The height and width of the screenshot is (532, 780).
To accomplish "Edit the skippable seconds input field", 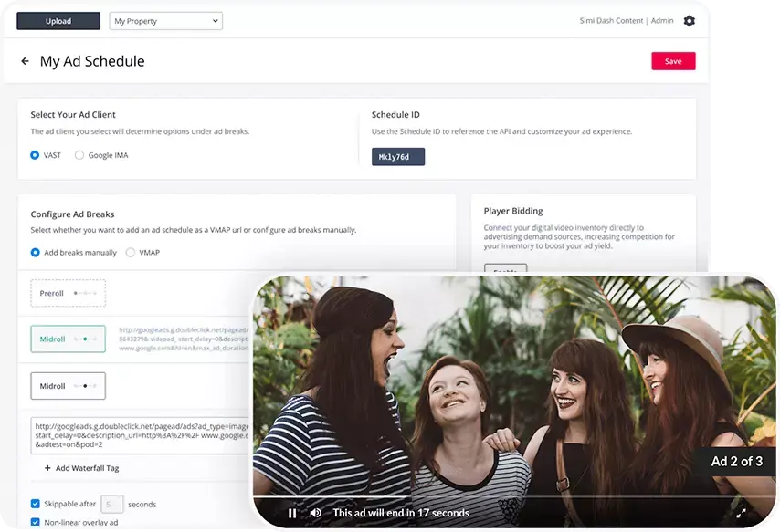I will pyautogui.click(x=112, y=504).
